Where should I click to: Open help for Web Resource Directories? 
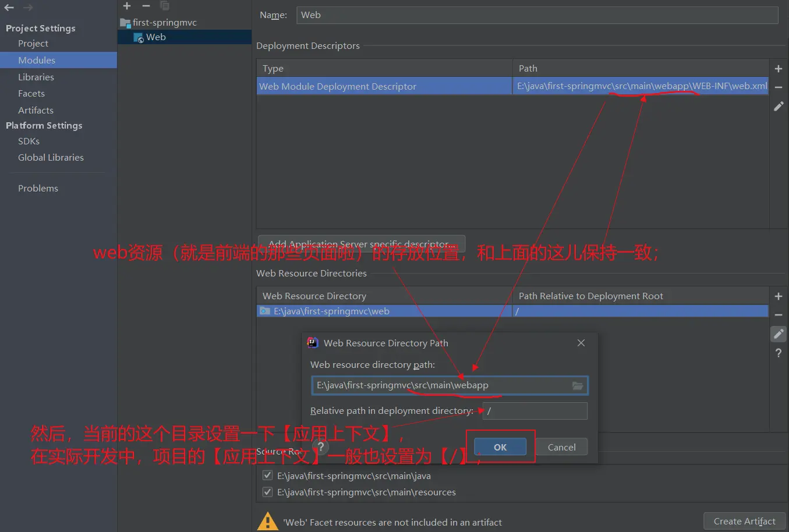tap(778, 353)
